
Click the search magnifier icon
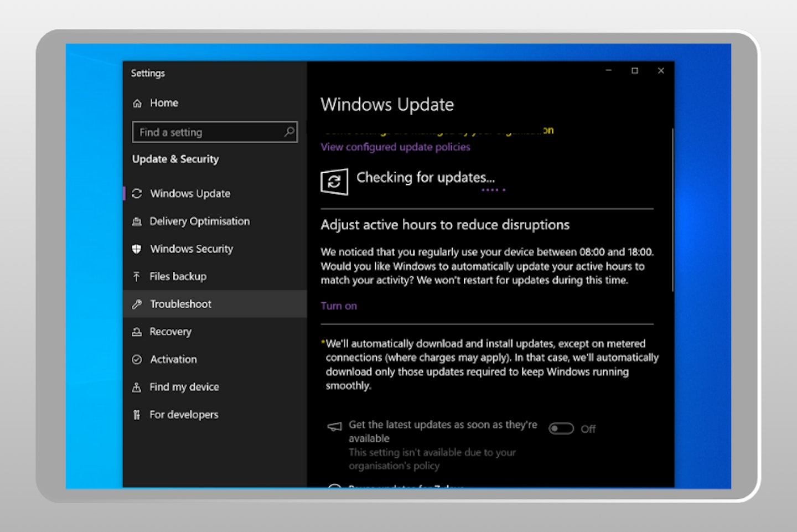(289, 132)
